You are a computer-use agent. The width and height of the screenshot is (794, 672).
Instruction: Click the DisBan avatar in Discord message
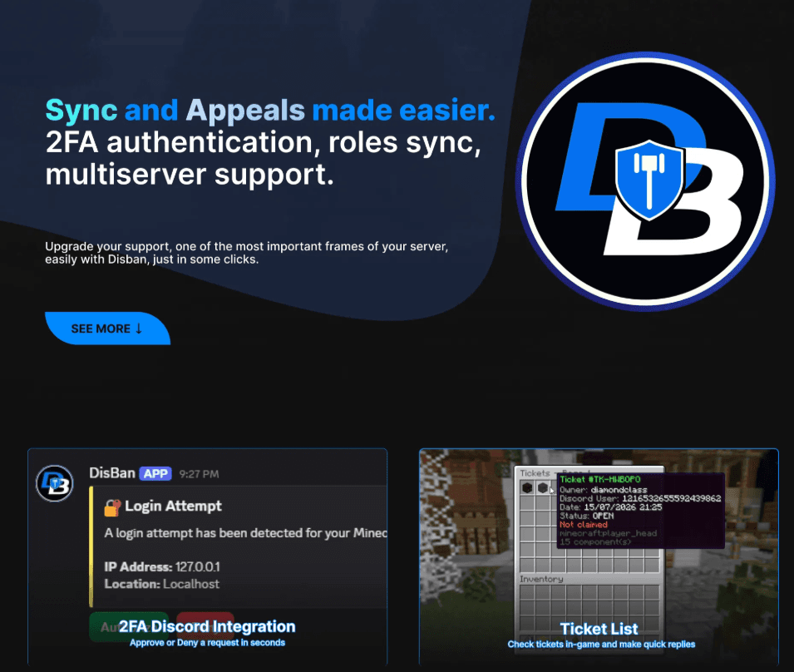(x=55, y=483)
